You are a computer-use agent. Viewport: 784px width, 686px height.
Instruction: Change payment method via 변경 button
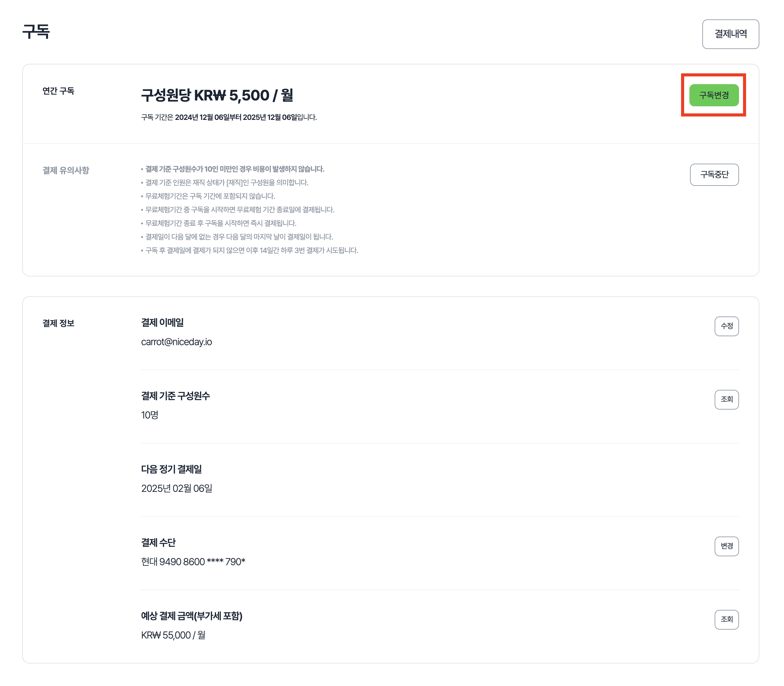point(726,546)
